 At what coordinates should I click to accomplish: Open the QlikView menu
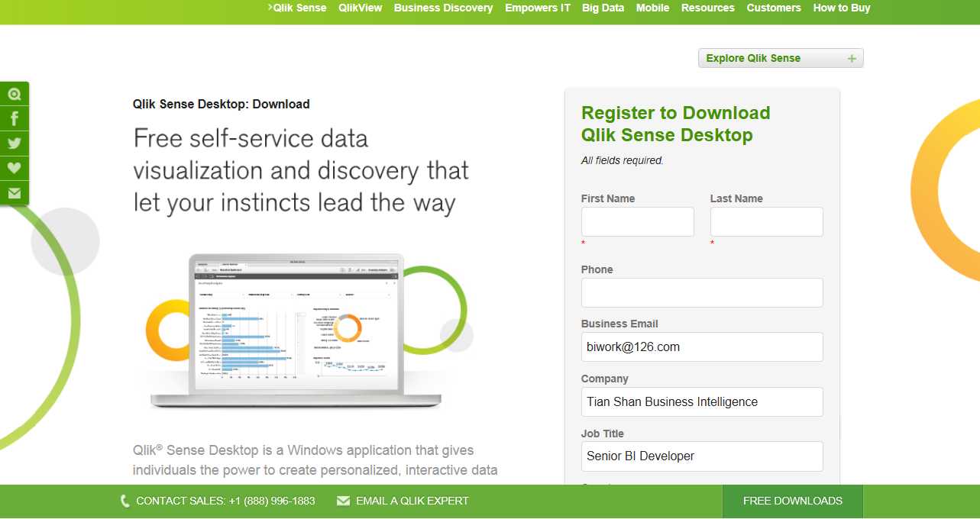[361, 8]
